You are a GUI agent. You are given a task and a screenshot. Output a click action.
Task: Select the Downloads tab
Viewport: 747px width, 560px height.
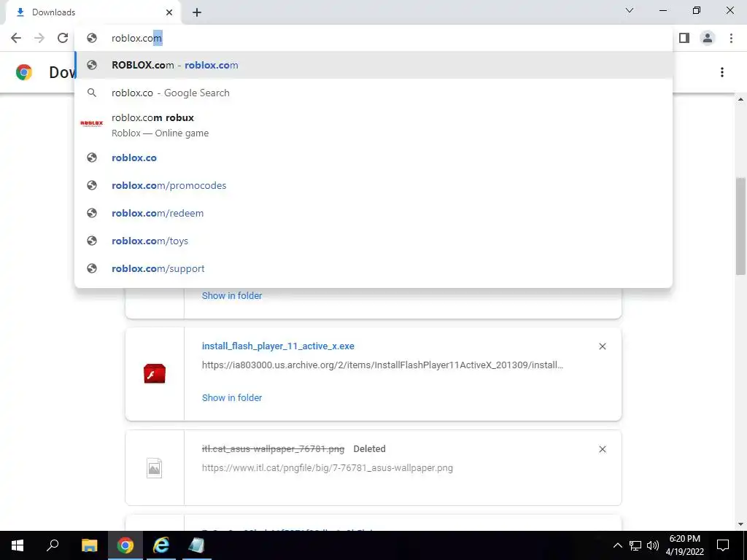(93, 13)
